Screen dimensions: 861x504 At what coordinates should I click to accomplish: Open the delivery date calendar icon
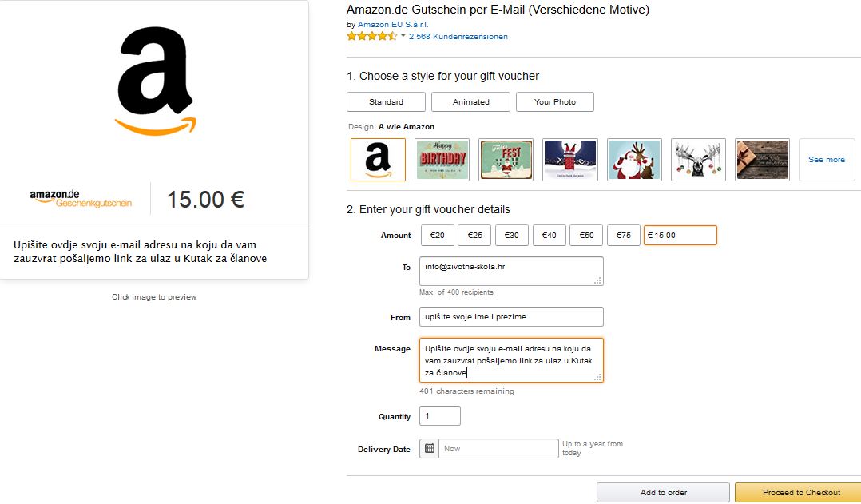[430, 449]
